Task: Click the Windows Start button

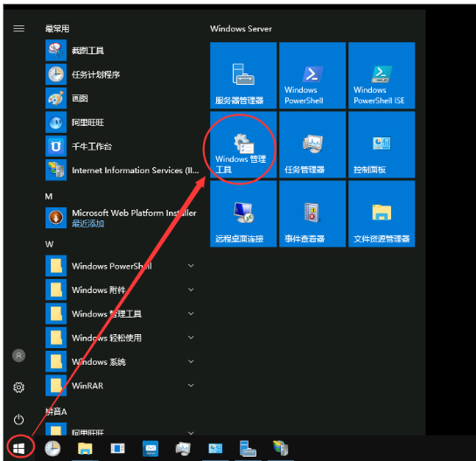Action: click(x=19, y=448)
